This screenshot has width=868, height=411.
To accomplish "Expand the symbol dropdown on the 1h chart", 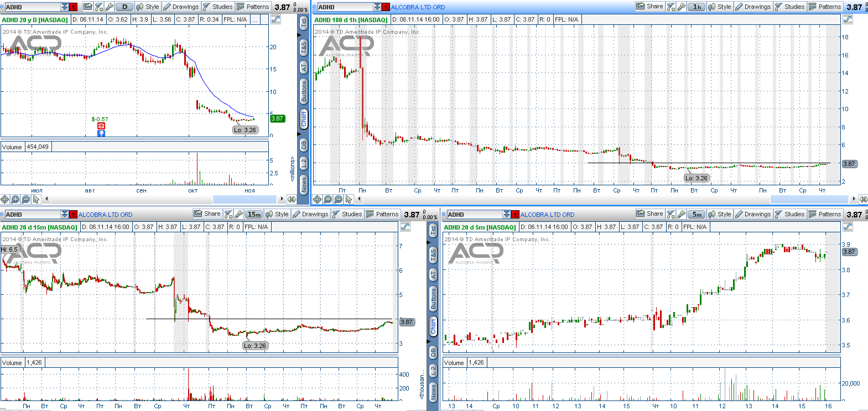I will pyautogui.click(x=377, y=7).
